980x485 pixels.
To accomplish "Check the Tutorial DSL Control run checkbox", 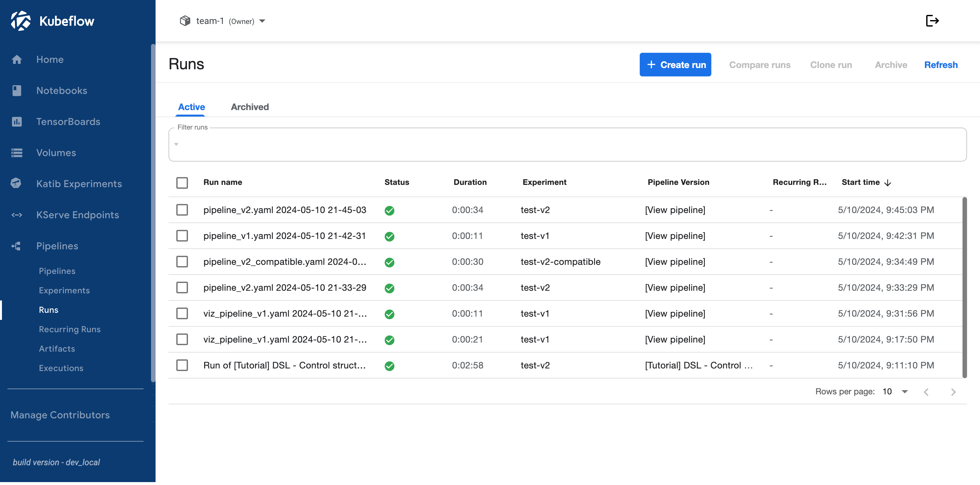I will tap(182, 365).
